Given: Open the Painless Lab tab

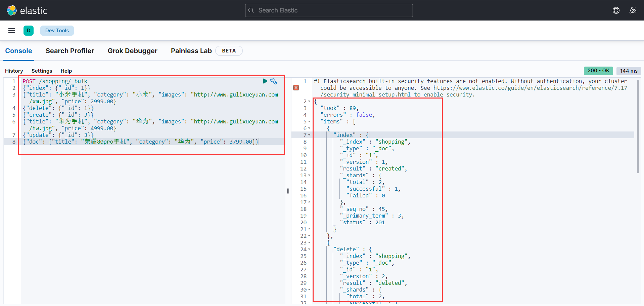Looking at the screenshot, I should [191, 51].
